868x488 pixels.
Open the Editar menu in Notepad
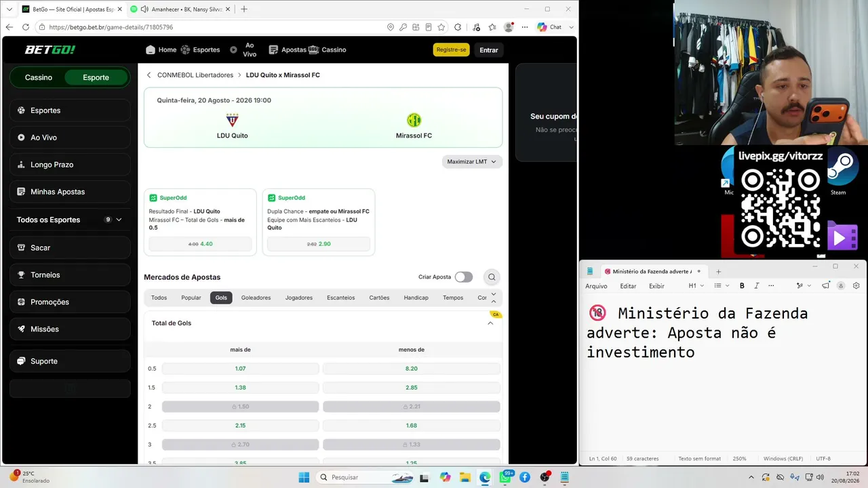point(628,286)
